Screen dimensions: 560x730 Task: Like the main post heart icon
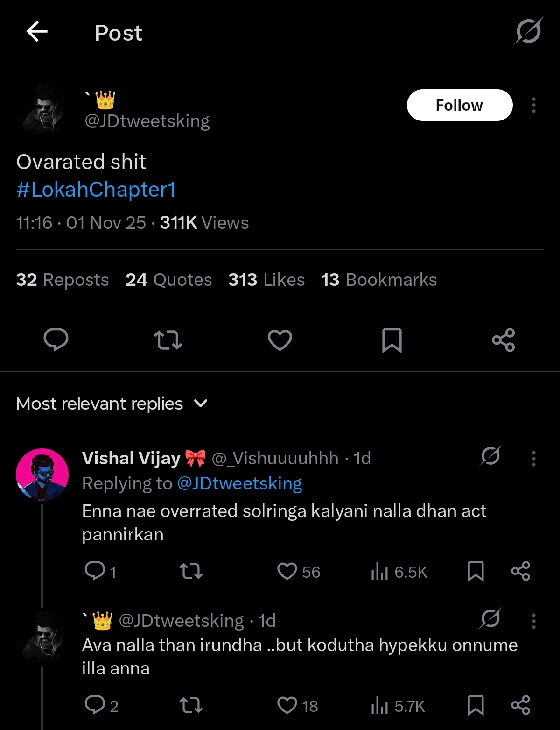point(280,340)
